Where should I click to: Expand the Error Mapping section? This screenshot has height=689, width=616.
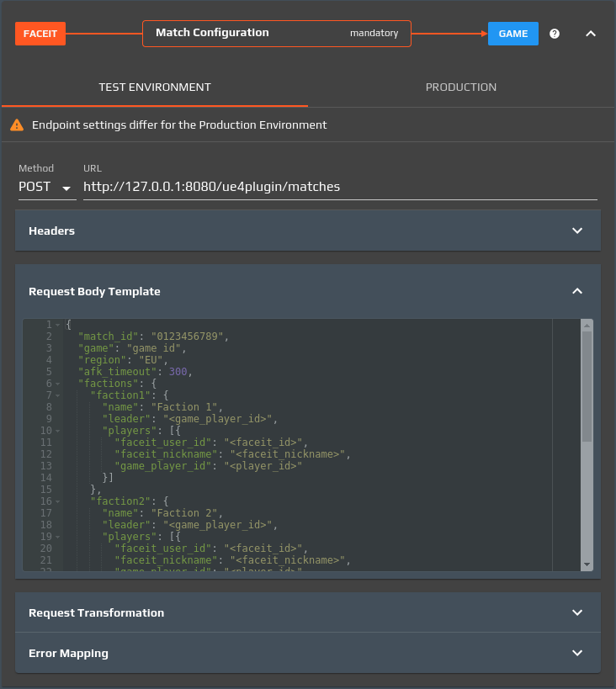[577, 653]
